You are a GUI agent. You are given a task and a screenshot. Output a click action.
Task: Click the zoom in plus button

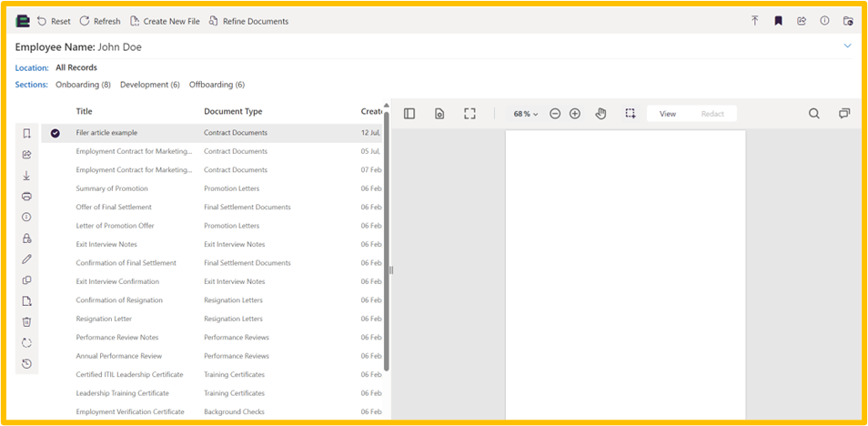pyautogui.click(x=575, y=114)
